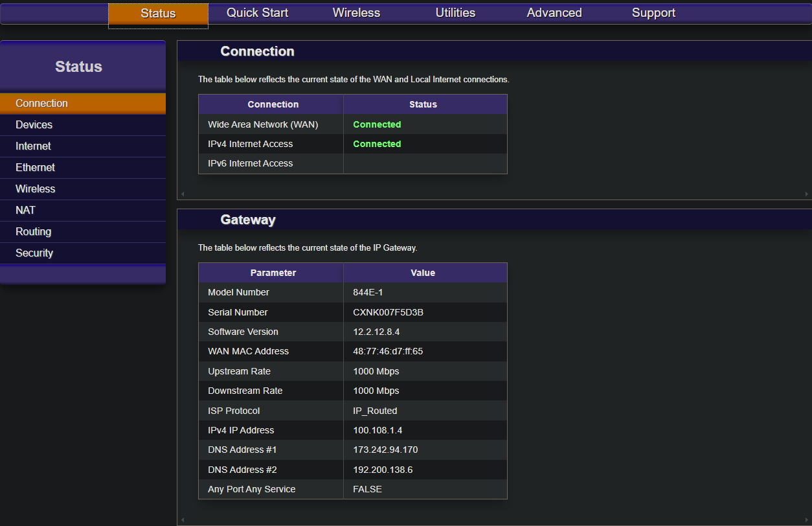Click the Connection panel's left scroll arrow
Screen dimensions: 812x526
click(183, 194)
